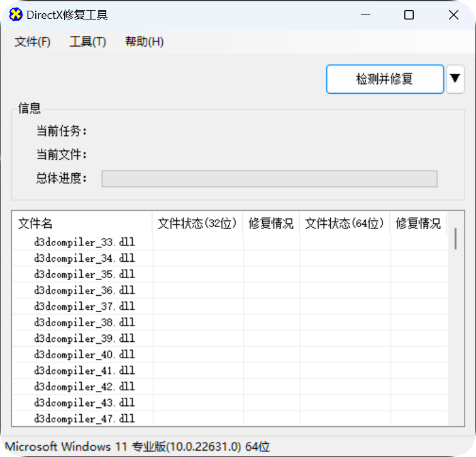
Task: Maximize the DirectX修复工具 window
Action: tap(409, 15)
